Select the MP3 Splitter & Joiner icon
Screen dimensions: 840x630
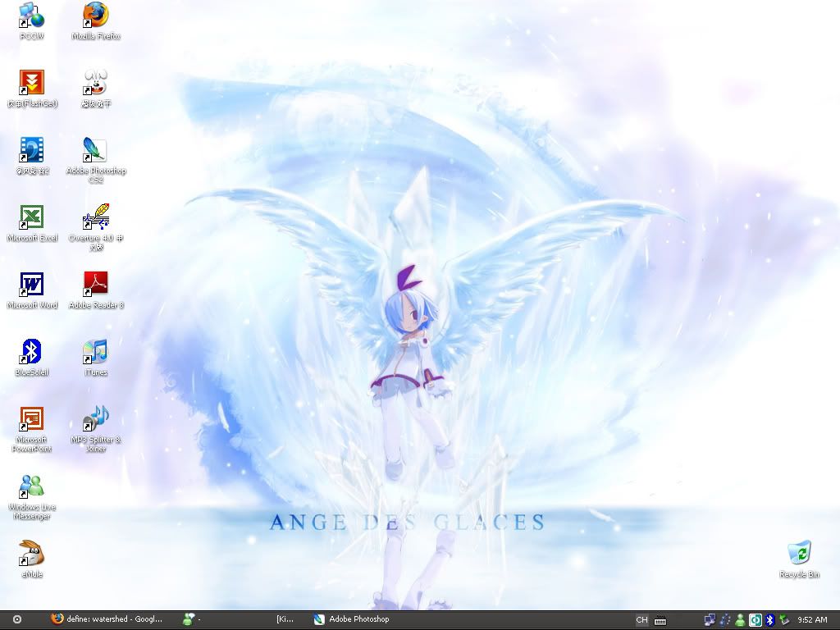(x=96, y=420)
